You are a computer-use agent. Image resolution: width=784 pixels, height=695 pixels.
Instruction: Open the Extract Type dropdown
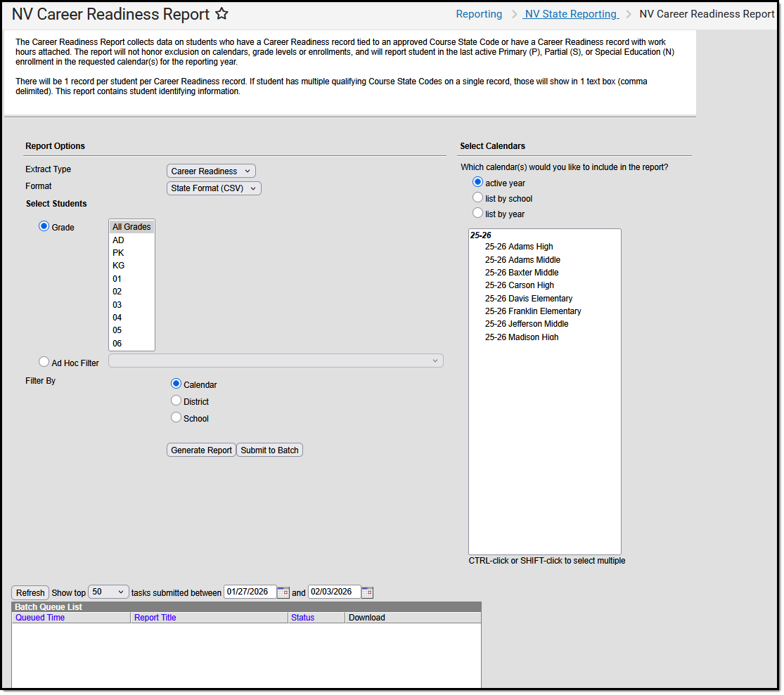210,170
